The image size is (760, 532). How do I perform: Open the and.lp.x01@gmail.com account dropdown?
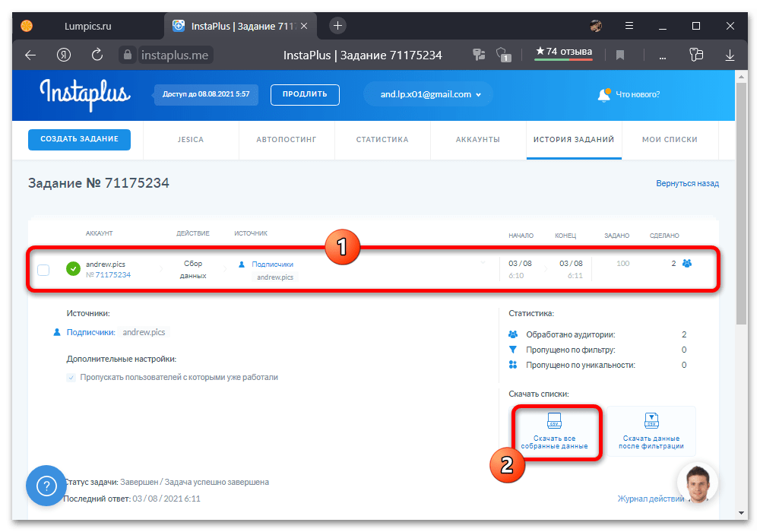point(428,94)
